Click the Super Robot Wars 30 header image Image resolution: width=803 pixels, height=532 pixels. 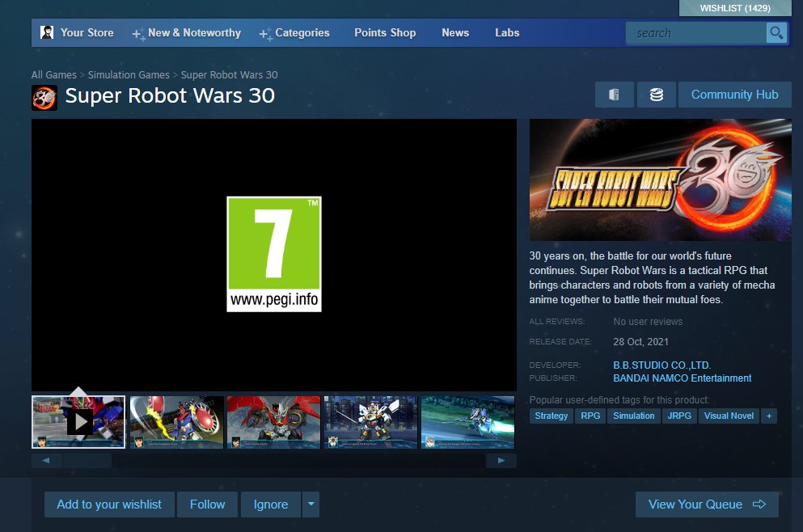tap(660, 179)
